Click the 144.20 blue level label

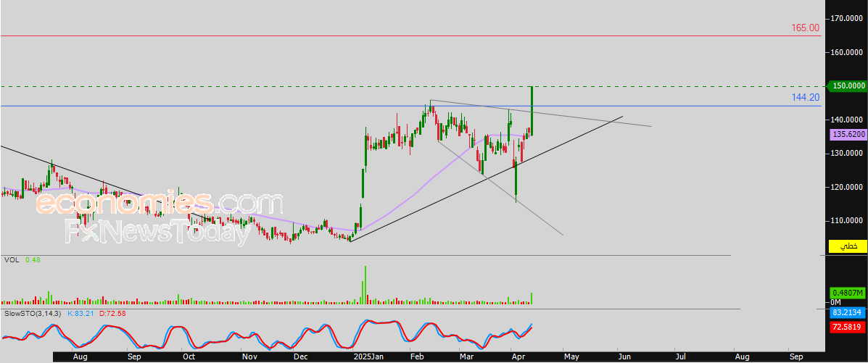pyautogui.click(x=806, y=98)
